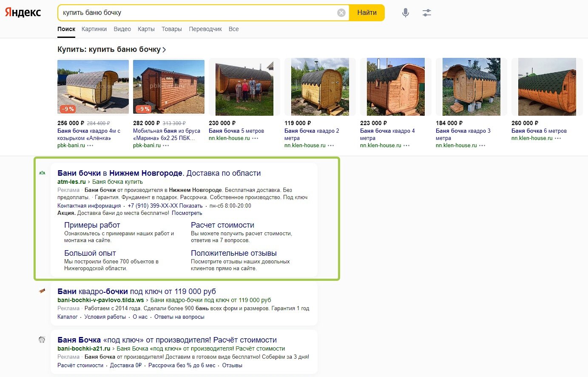588x377 pixels.
Task: Open Расчет стоимости sitelink
Action: pyautogui.click(x=222, y=225)
